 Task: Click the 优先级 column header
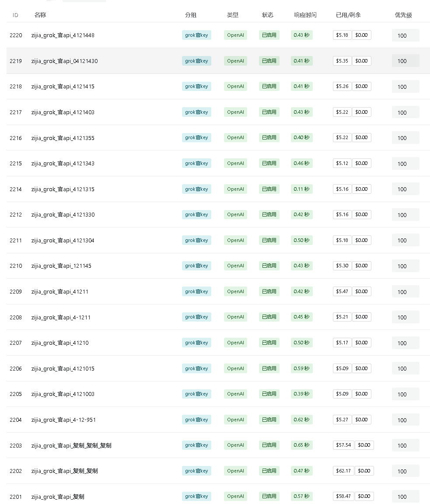(x=403, y=15)
